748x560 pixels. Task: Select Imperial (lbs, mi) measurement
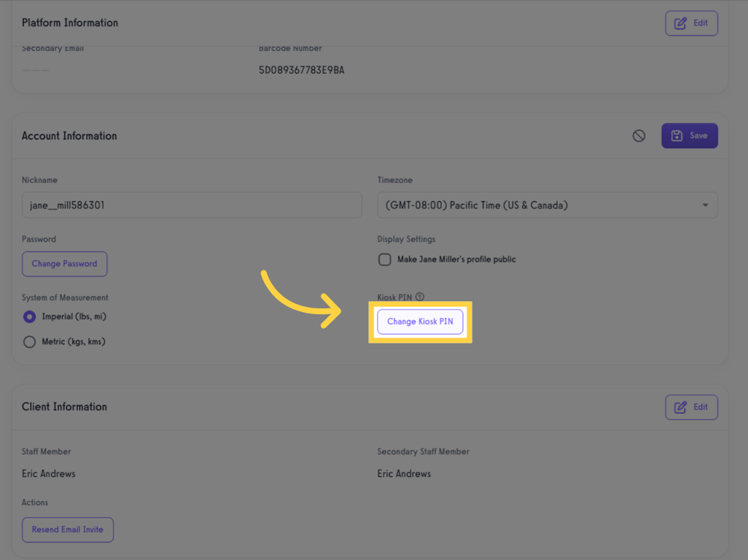(x=30, y=317)
